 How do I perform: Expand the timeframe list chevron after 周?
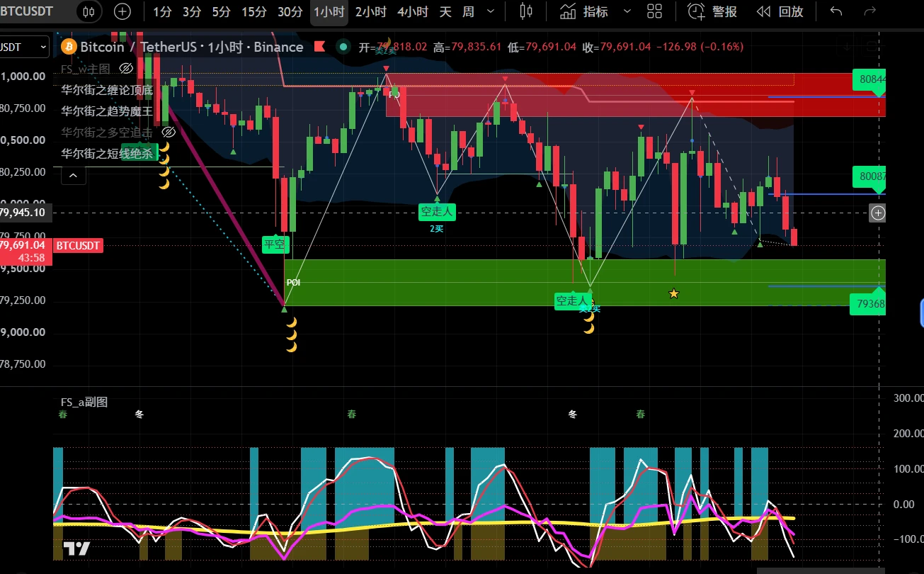pyautogui.click(x=490, y=11)
